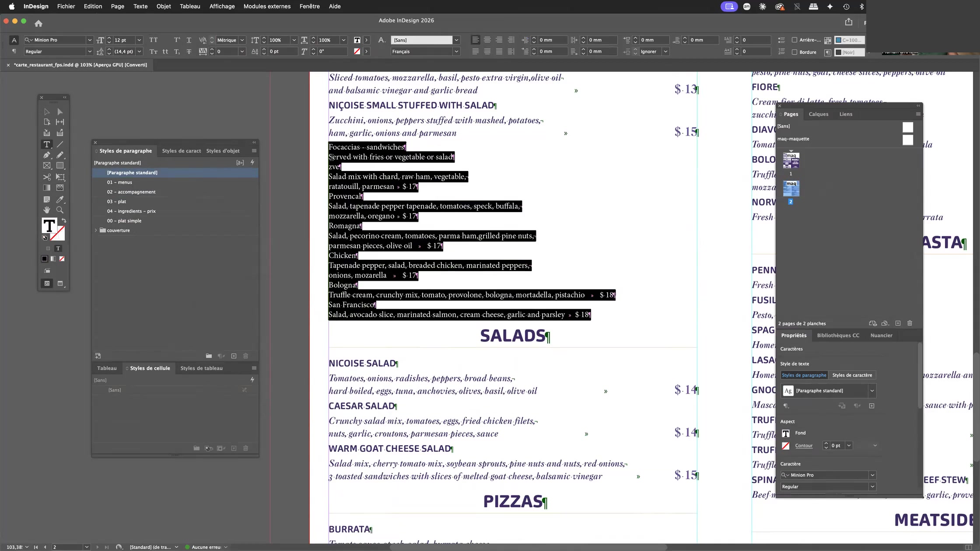This screenshot has height=551, width=980.
Task: Delete selected paragraph style trash icon
Action: pos(246,356)
